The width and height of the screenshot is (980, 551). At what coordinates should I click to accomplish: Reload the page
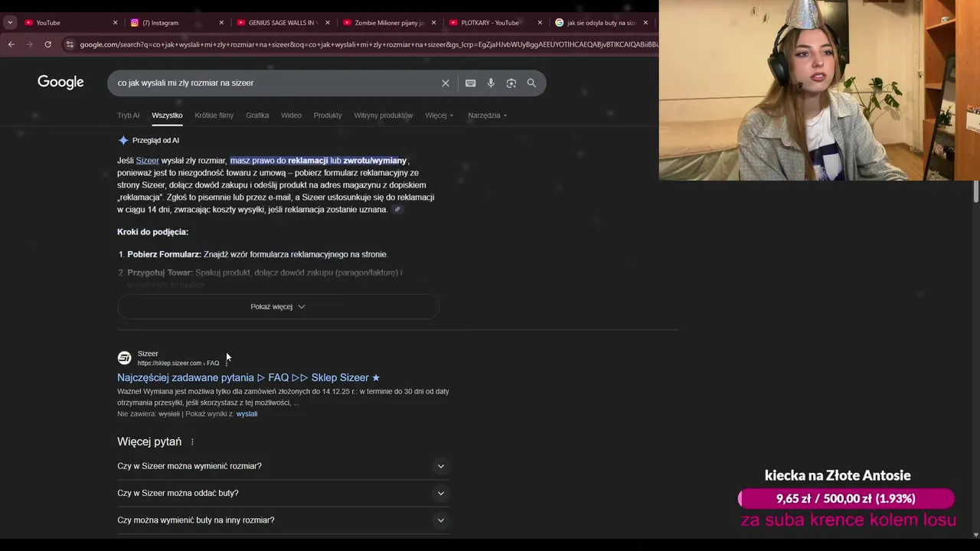click(47, 44)
